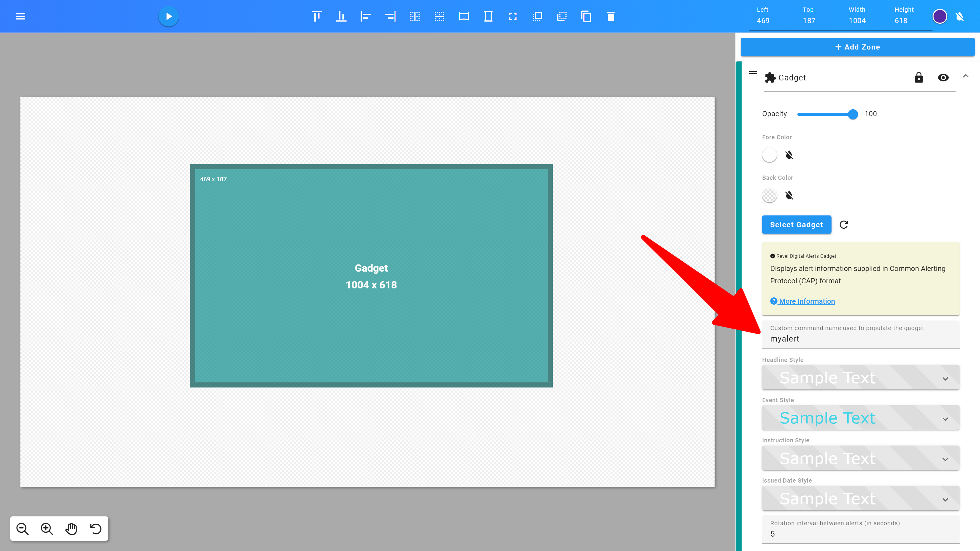
Task: Edit the Top position field
Action: 809,20
